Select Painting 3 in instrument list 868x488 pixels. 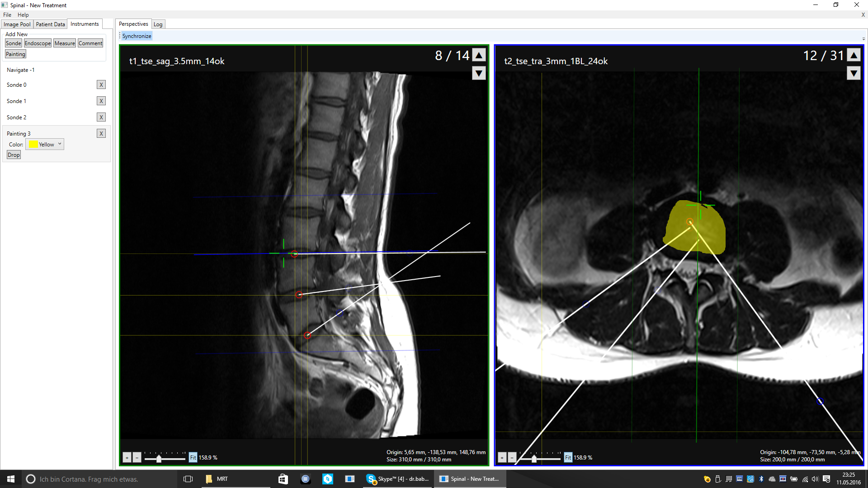[x=19, y=134]
